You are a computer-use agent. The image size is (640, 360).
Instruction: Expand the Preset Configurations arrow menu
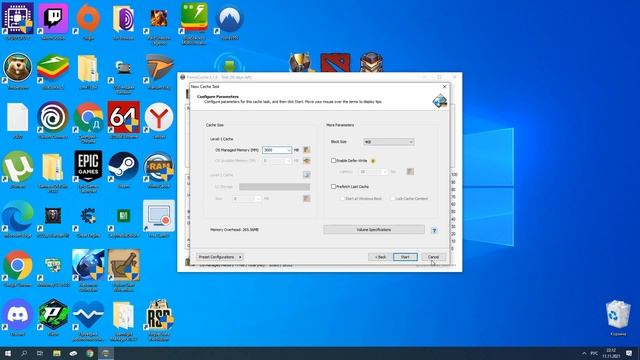point(240,257)
